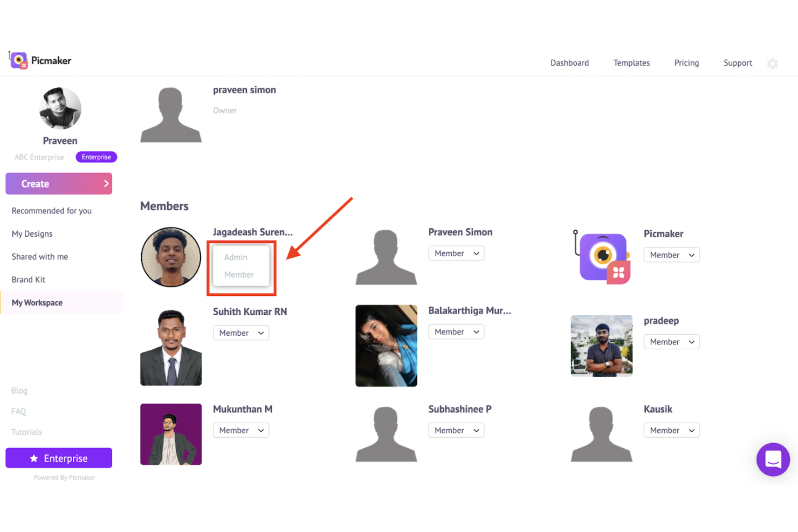Upgrade using the Enterprise button
The image size is (798, 532).
coord(59,458)
